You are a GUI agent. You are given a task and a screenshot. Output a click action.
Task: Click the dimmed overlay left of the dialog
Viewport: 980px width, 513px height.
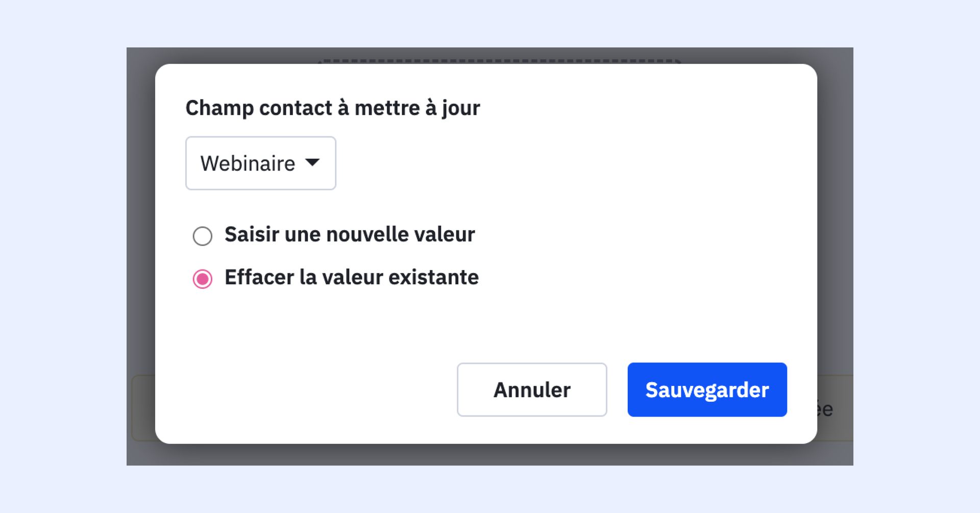(x=140, y=230)
